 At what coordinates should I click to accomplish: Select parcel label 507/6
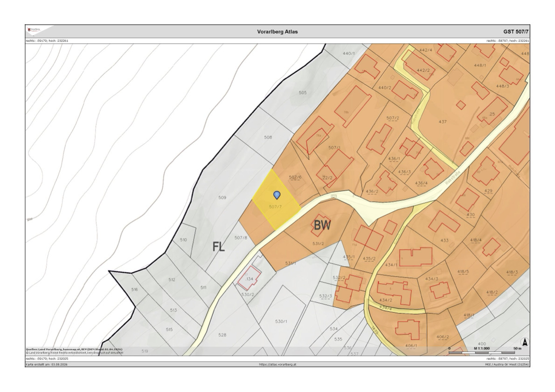click(x=295, y=177)
